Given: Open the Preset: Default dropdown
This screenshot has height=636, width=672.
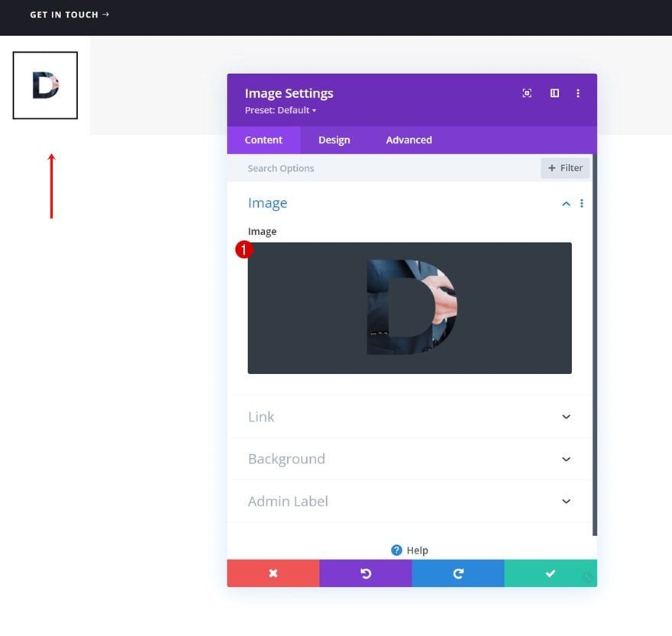Looking at the screenshot, I should point(280,110).
